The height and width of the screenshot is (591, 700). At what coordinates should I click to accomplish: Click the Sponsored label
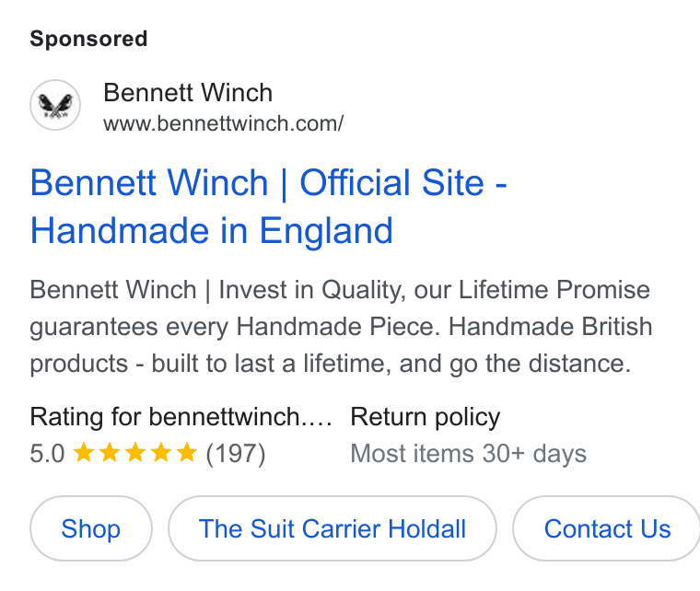88,39
